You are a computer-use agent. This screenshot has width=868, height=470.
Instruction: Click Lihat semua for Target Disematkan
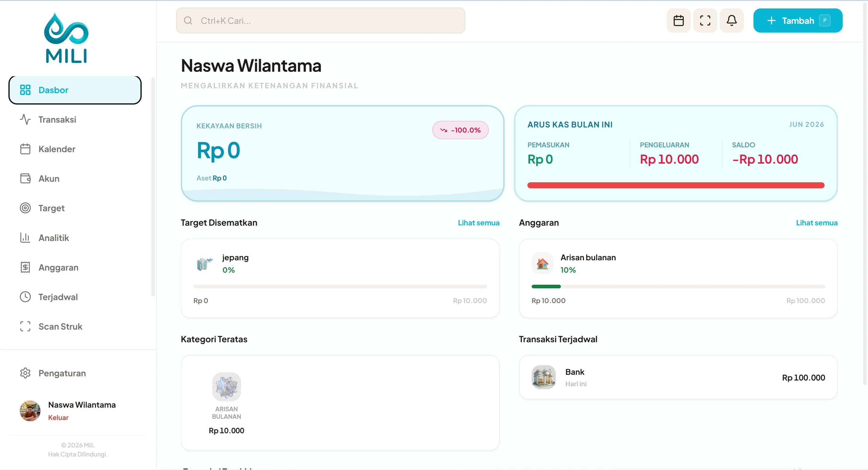coord(479,223)
